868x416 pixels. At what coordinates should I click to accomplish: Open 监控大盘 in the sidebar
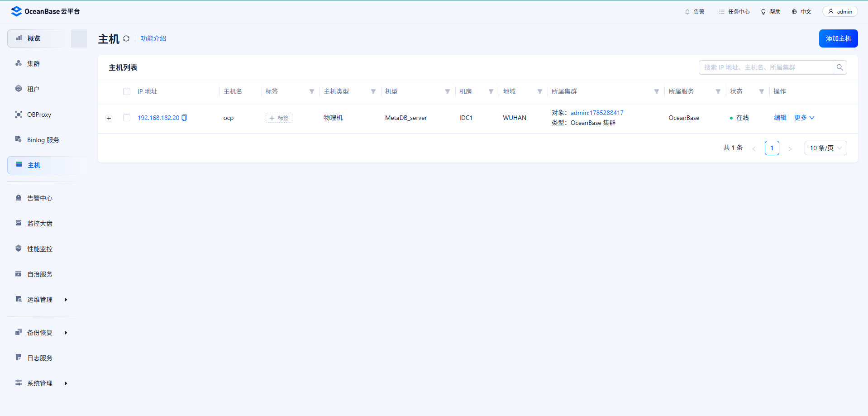47,224
